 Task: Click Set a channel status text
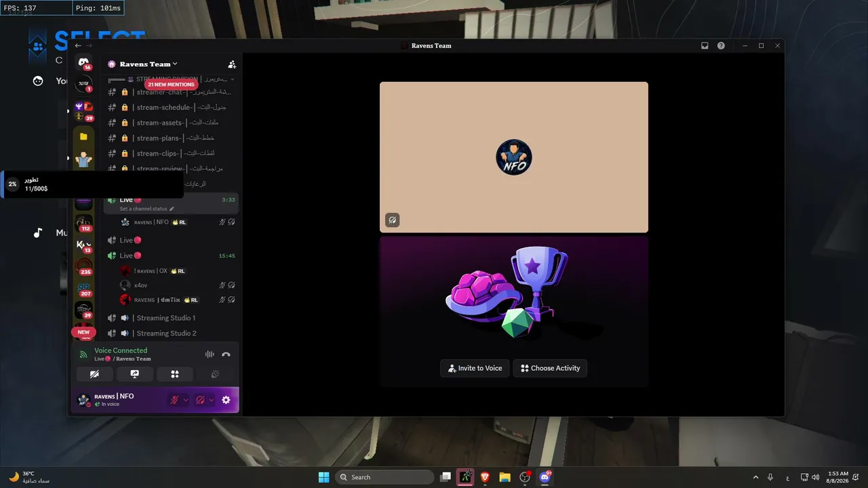point(143,209)
